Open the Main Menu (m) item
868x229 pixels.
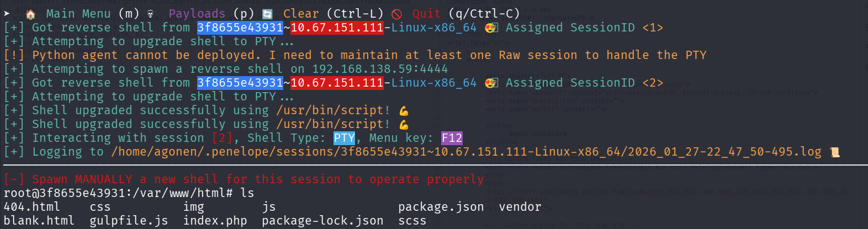point(92,14)
